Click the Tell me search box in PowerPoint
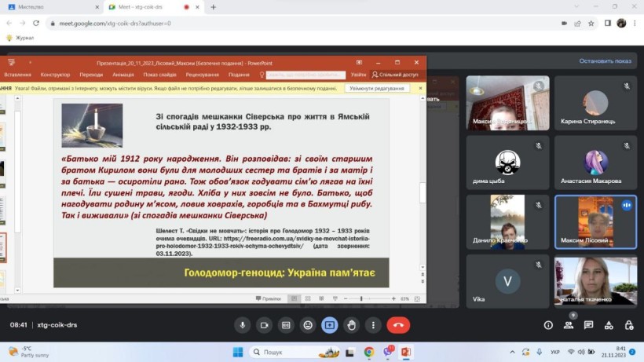The width and height of the screenshot is (644, 362). (306, 75)
